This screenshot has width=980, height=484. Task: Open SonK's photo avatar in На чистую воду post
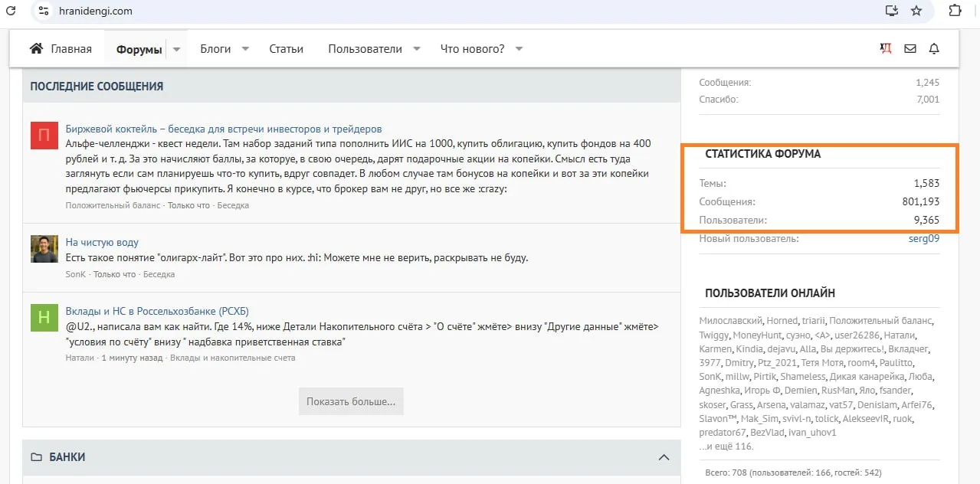click(x=44, y=249)
